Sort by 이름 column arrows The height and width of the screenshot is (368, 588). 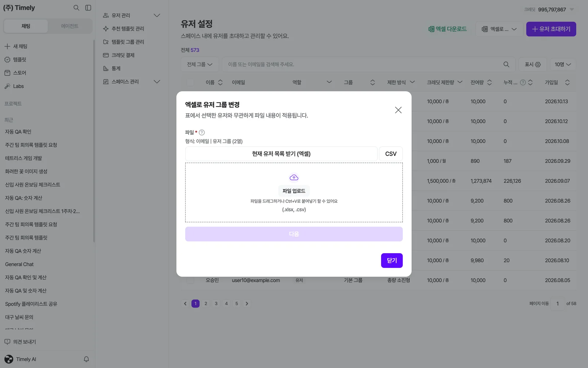220,82
